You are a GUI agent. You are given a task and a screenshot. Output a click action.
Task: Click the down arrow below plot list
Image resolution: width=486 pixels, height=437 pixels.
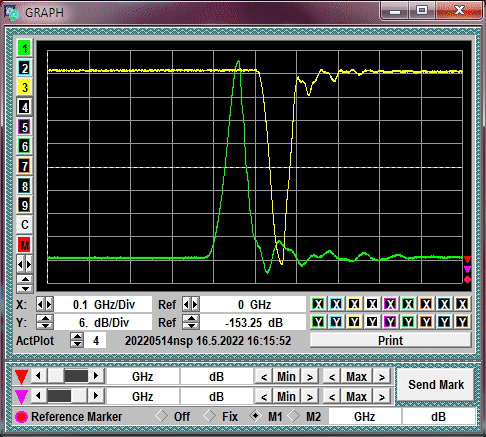pyautogui.click(x=25, y=288)
